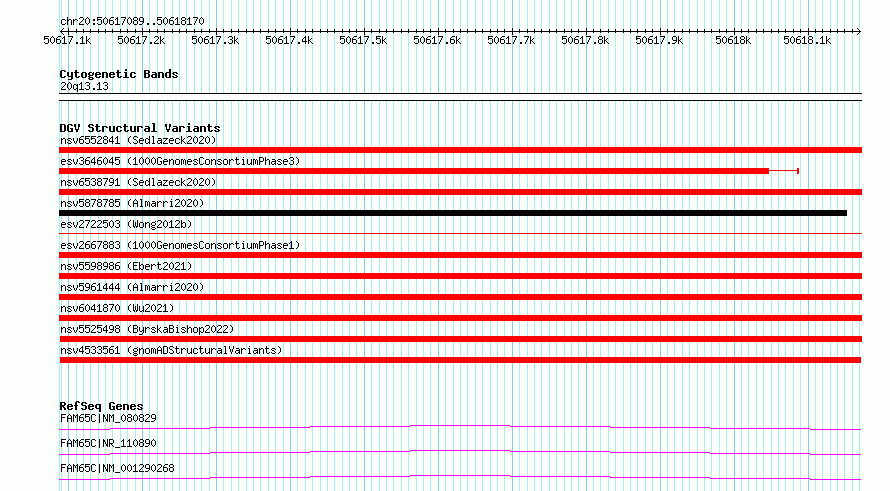
Task: Open variant nsv5525498 (ByrskaBishop2022) label
Action: tap(147, 329)
